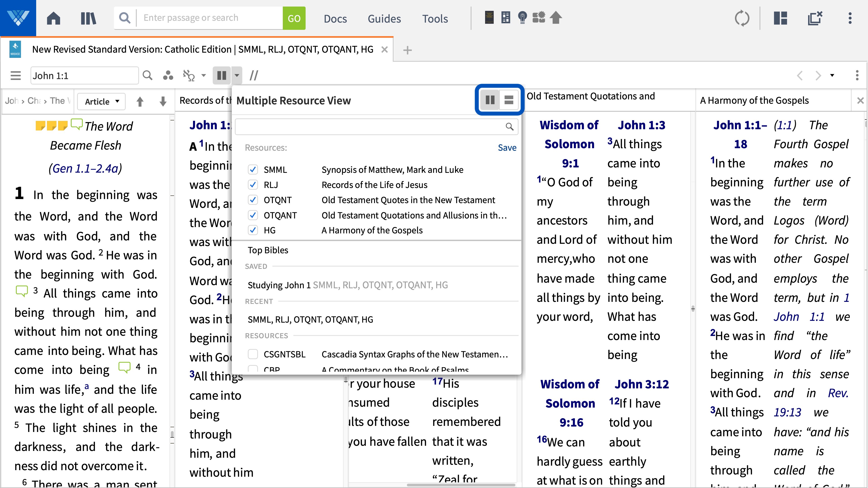Select vertical columns layout in popup
Viewport: 868px width, 488px height.
(490, 100)
